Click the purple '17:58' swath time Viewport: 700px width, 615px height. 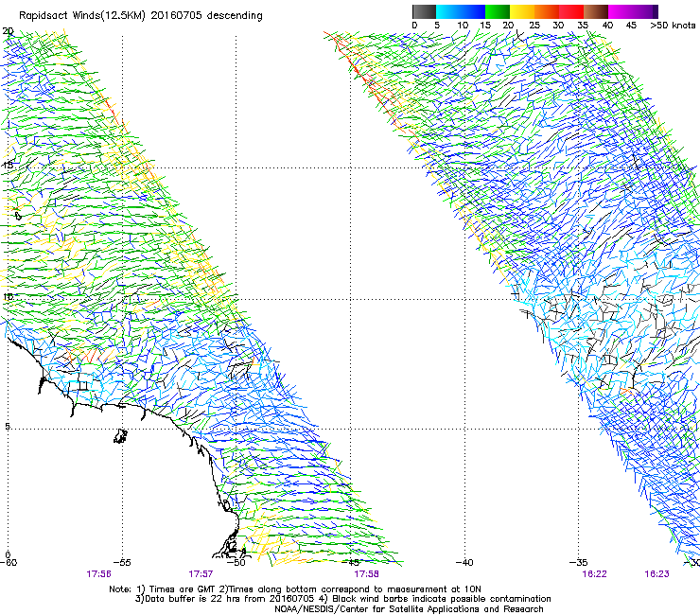[x=366, y=574]
